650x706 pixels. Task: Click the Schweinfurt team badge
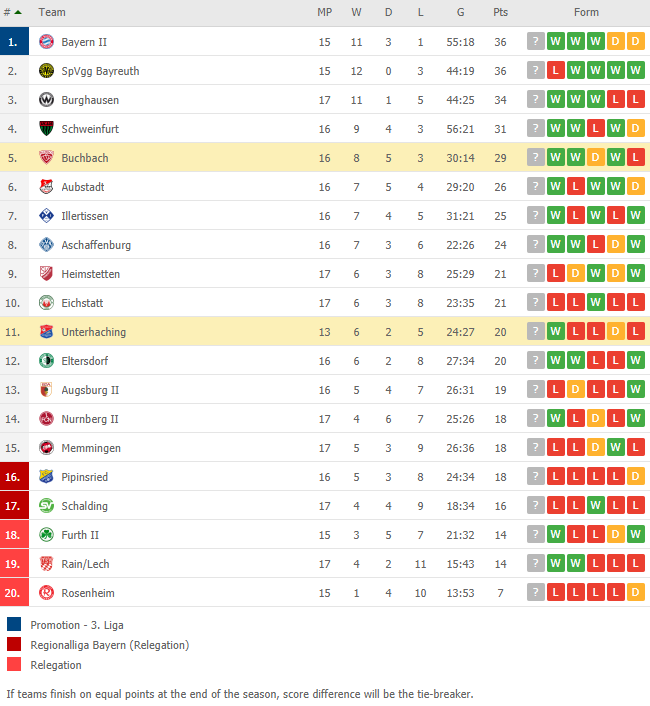point(46,129)
